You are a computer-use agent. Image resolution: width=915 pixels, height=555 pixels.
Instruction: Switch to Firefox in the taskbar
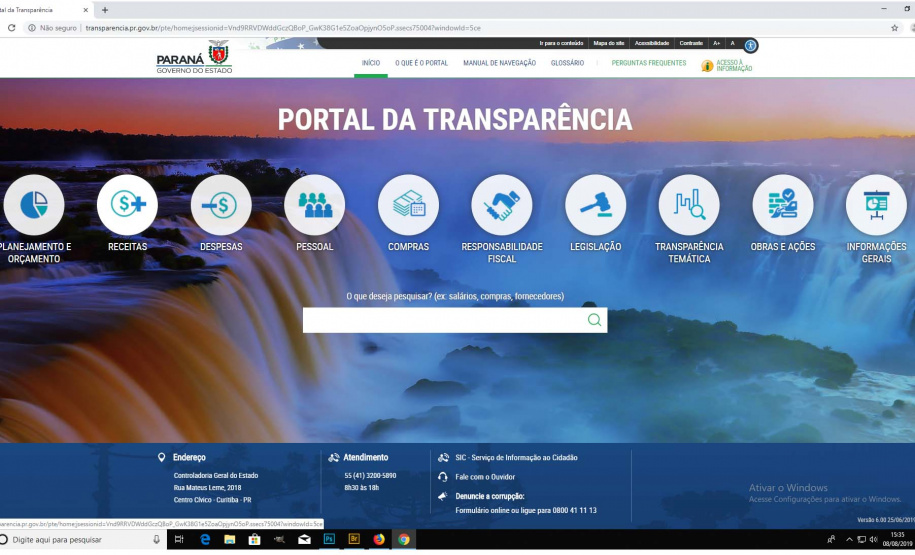[379, 539]
